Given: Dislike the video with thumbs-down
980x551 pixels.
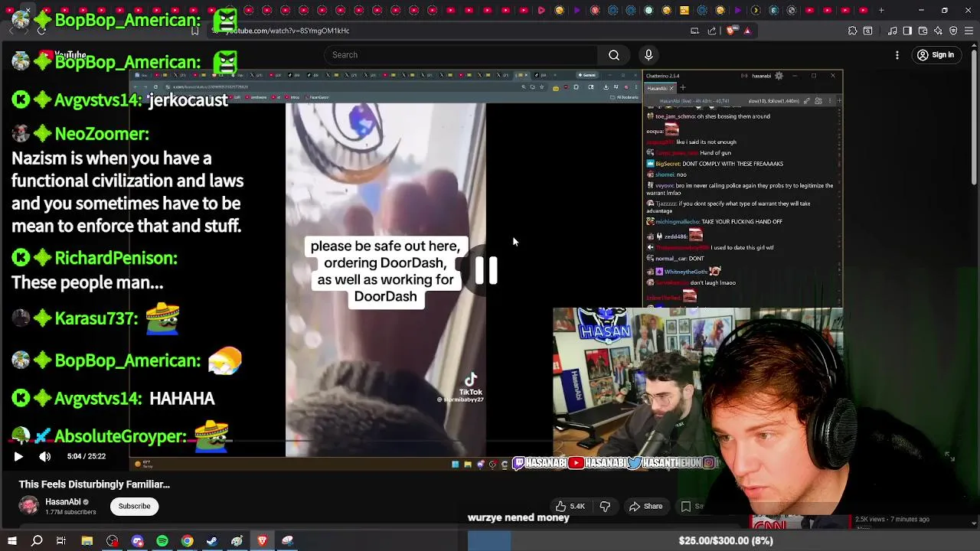Looking at the screenshot, I should tap(605, 507).
